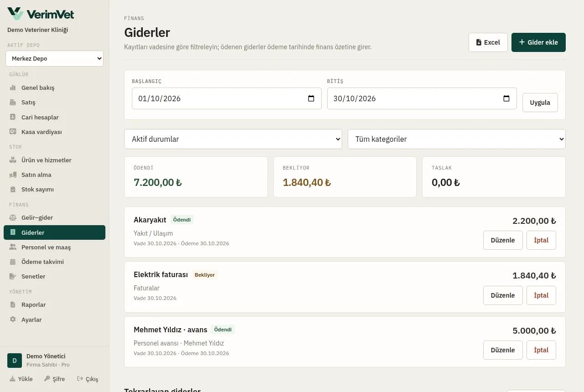This screenshot has width=584, height=392.
Task: Click the Genel bakış chart icon
Action: click(x=13, y=88)
